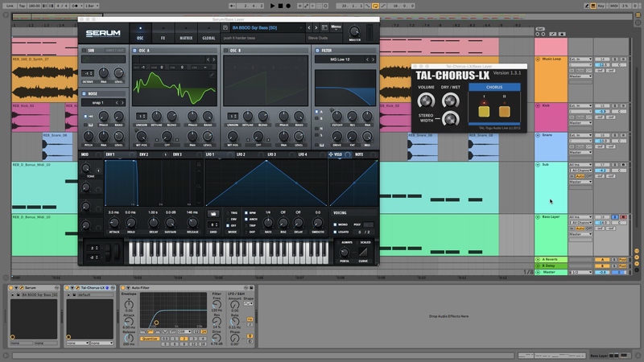This screenshot has height=362, width=644.
Task: Open the Sub track output 'Master' dropdown
Action: (580, 182)
